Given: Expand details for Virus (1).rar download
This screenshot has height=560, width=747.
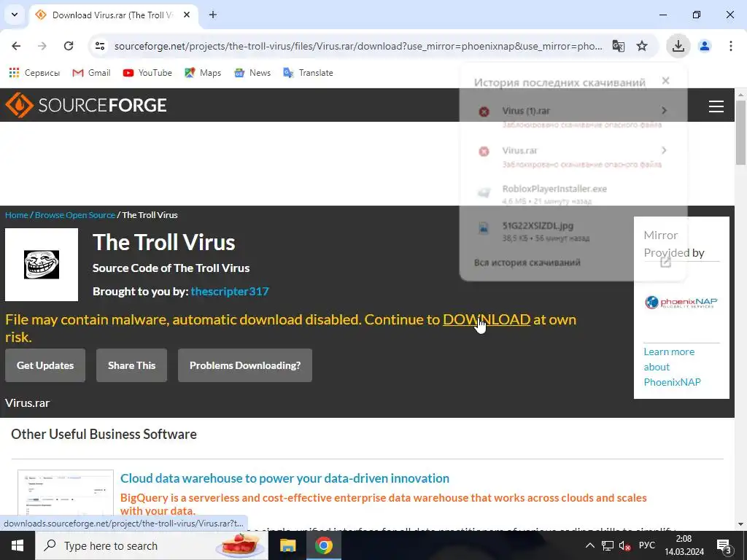Looking at the screenshot, I should tap(664, 111).
